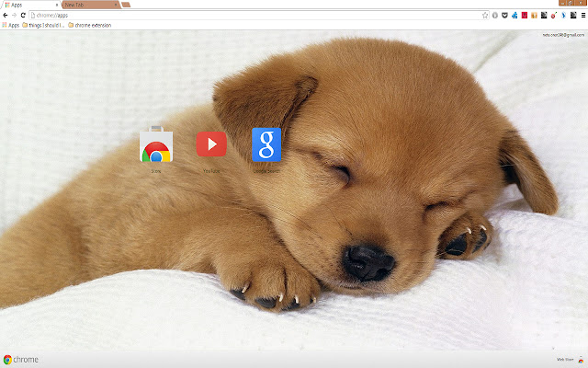Go forward with the forward arrow
588x368 pixels.
tap(15, 15)
